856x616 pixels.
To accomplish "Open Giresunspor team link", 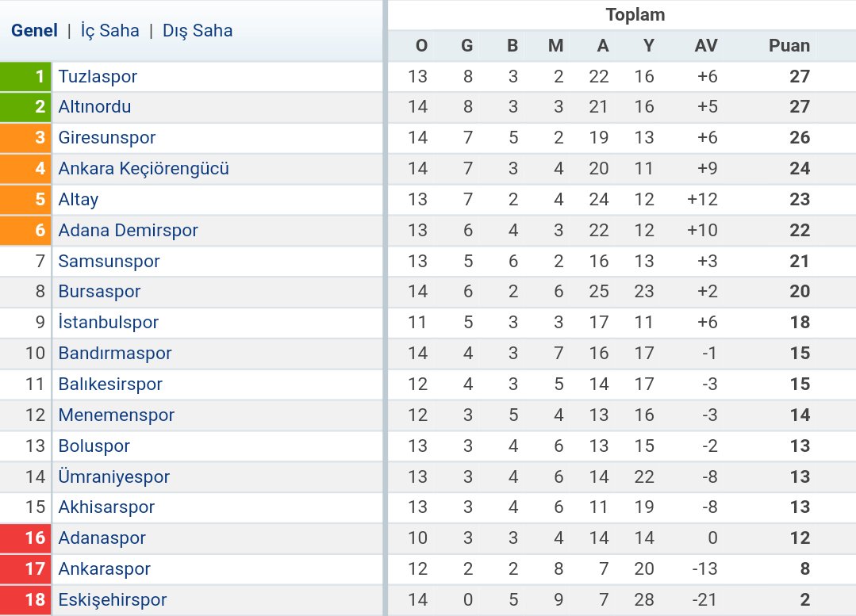I will [107, 137].
